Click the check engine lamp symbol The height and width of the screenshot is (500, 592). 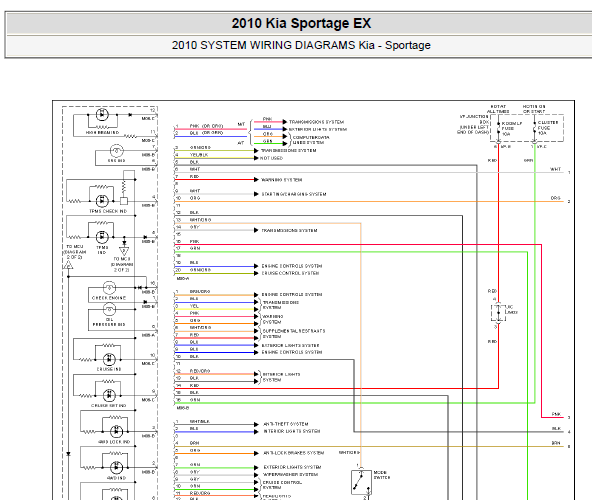coord(109,288)
